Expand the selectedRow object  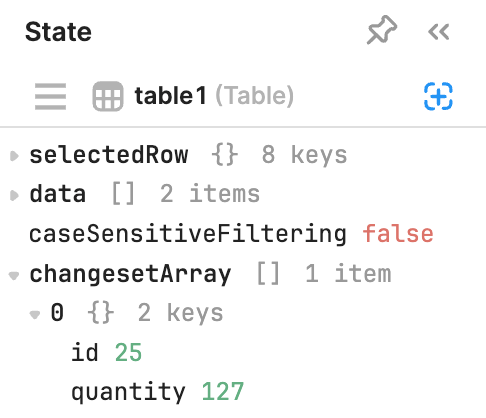(14, 156)
